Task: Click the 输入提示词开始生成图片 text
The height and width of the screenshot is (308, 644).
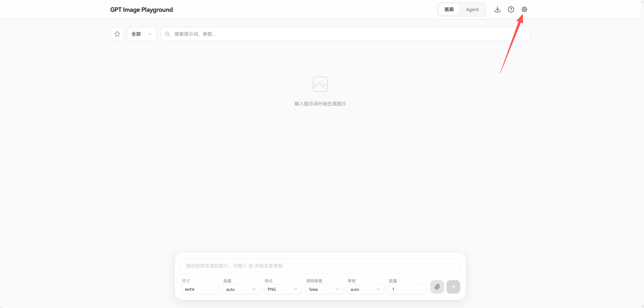Action: pyautogui.click(x=320, y=104)
